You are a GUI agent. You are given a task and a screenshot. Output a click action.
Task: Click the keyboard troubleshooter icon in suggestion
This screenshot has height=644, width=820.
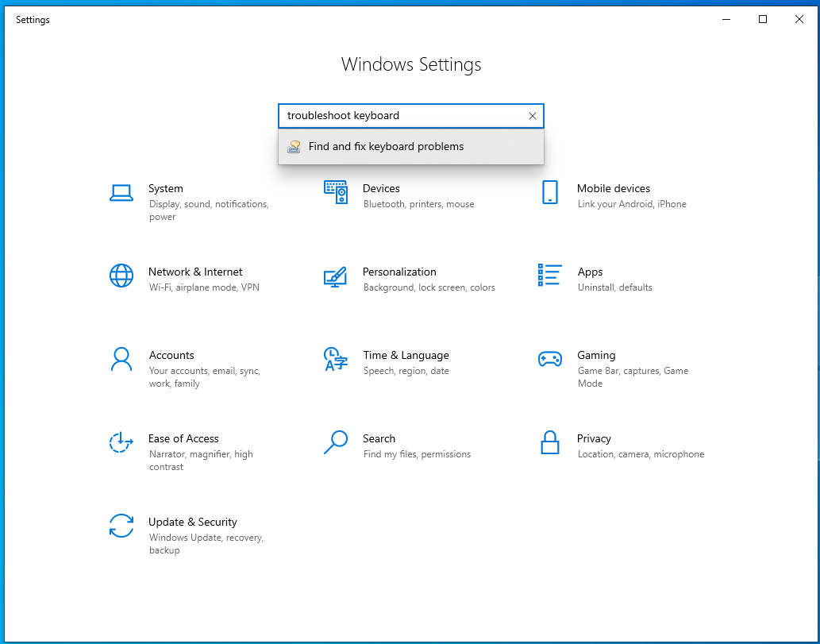click(x=294, y=146)
